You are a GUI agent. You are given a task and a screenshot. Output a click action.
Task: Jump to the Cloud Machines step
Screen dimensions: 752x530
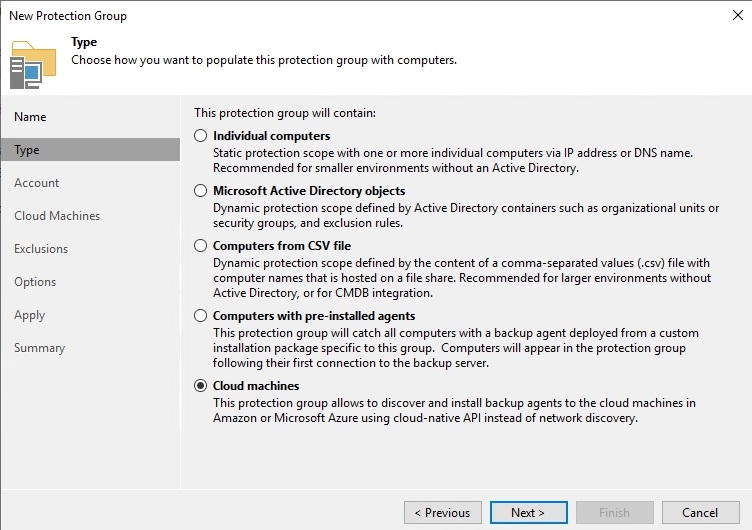pyautogui.click(x=57, y=216)
